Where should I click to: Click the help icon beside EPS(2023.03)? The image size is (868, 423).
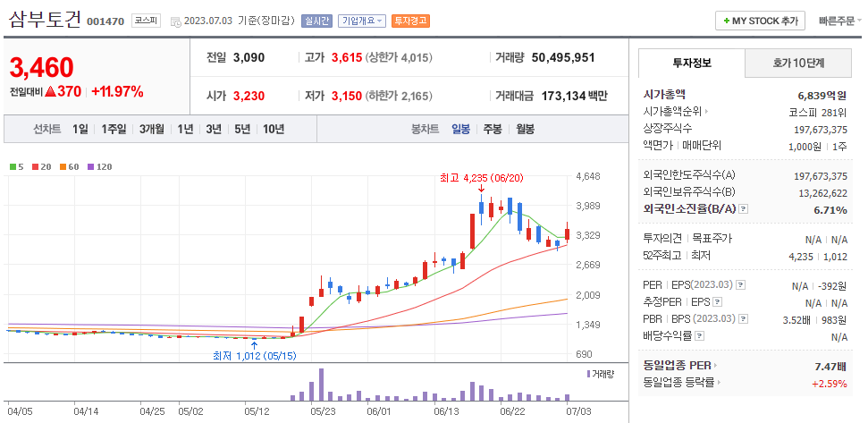pyautogui.click(x=741, y=285)
